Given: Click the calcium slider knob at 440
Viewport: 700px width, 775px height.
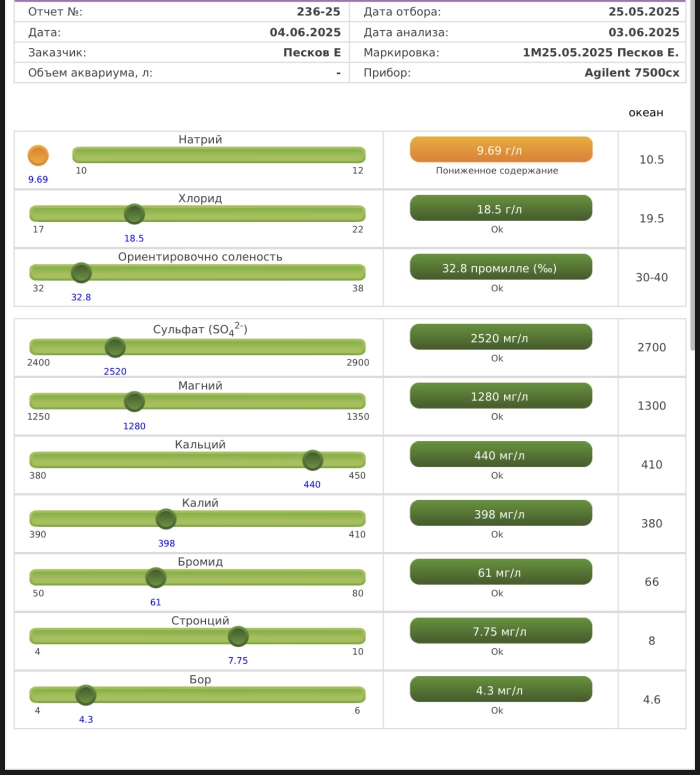Looking at the screenshot, I should [x=312, y=460].
